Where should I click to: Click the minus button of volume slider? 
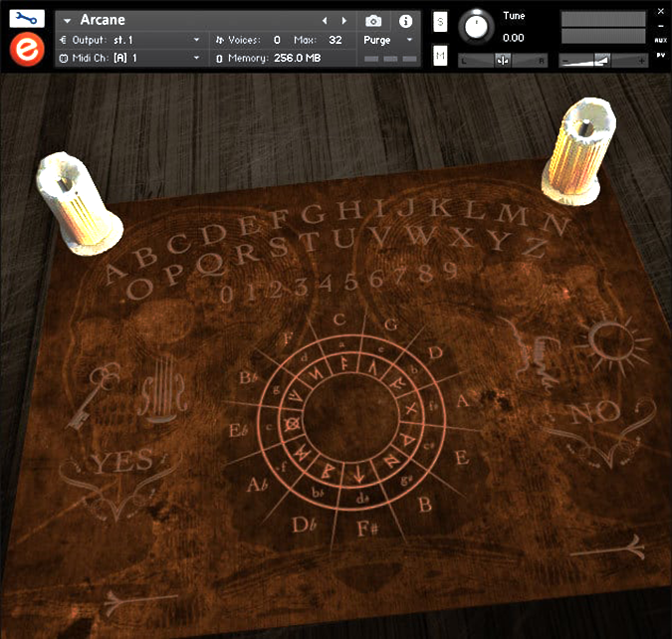(x=564, y=61)
